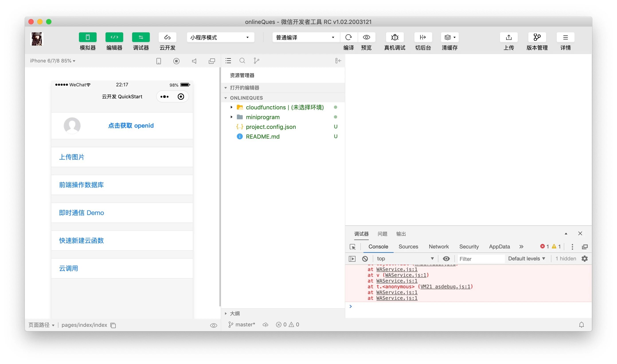This screenshot has height=364, width=617.
Task: Click the search icon in the file panel
Action: (242, 61)
